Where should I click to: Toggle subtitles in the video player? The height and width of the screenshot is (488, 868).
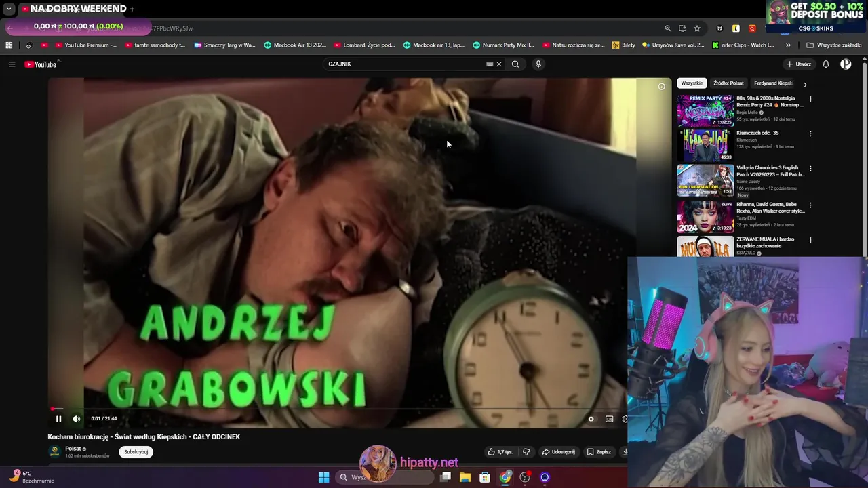609,419
